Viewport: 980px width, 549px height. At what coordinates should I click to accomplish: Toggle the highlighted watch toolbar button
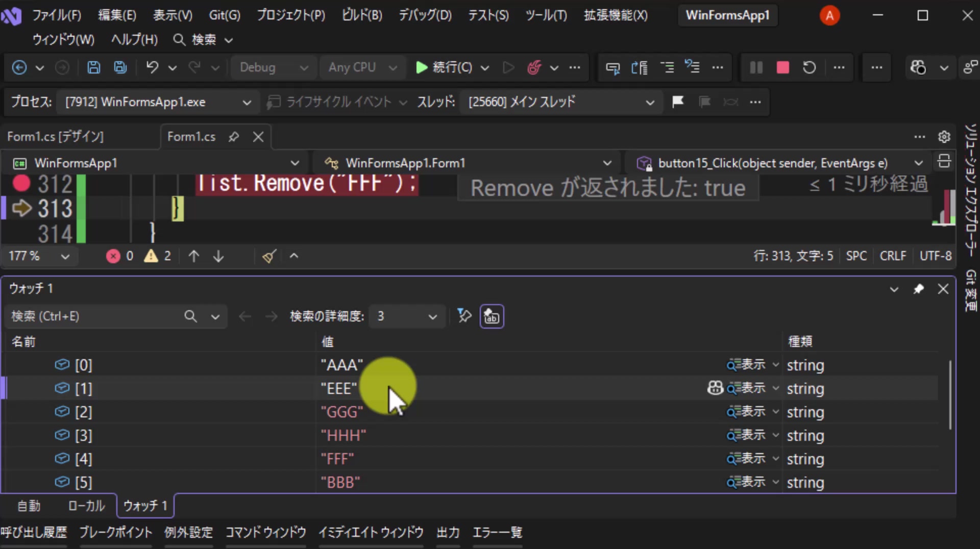pyautogui.click(x=492, y=316)
